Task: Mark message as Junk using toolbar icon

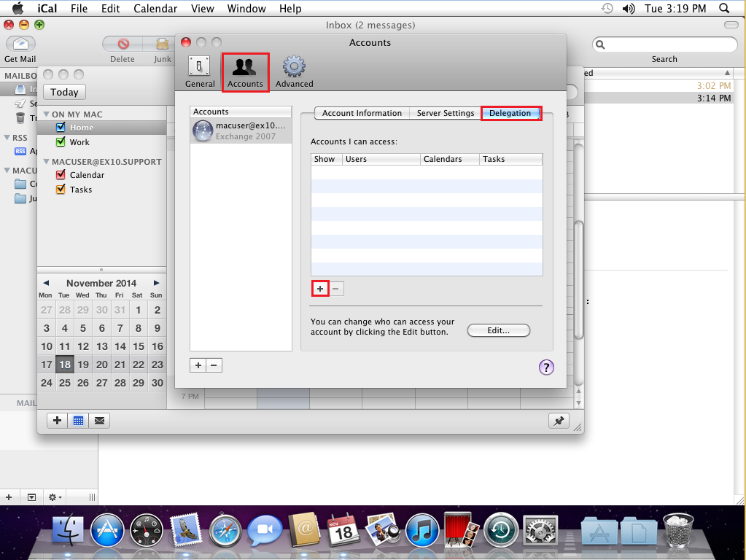Action: pyautogui.click(x=161, y=44)
